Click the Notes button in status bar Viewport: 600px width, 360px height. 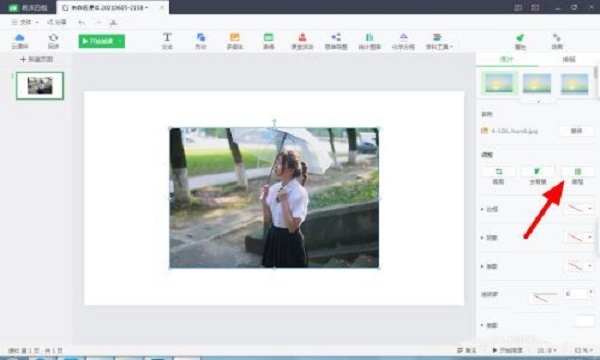pos(467,350)
